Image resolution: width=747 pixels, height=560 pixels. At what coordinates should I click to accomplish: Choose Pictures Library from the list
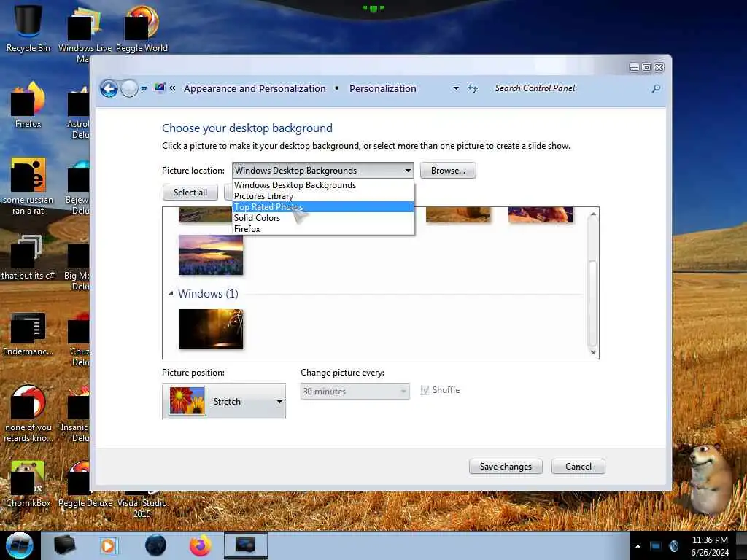click(x=323, y=195)
